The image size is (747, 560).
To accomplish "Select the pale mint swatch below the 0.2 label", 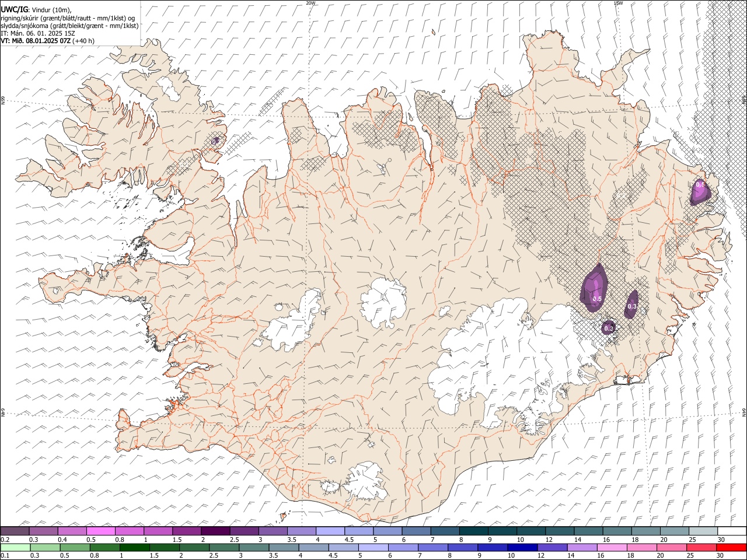I will [15, 548].
